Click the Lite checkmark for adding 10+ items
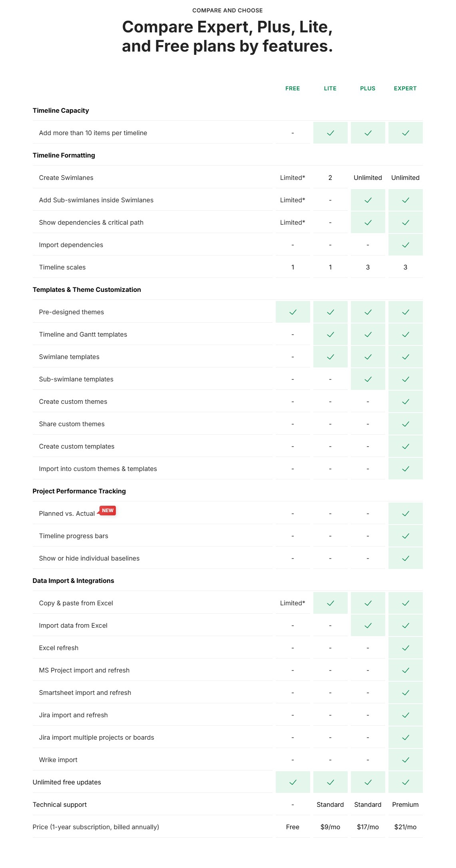This screenshot has width=456, height=868. click(x=330, y=133)
